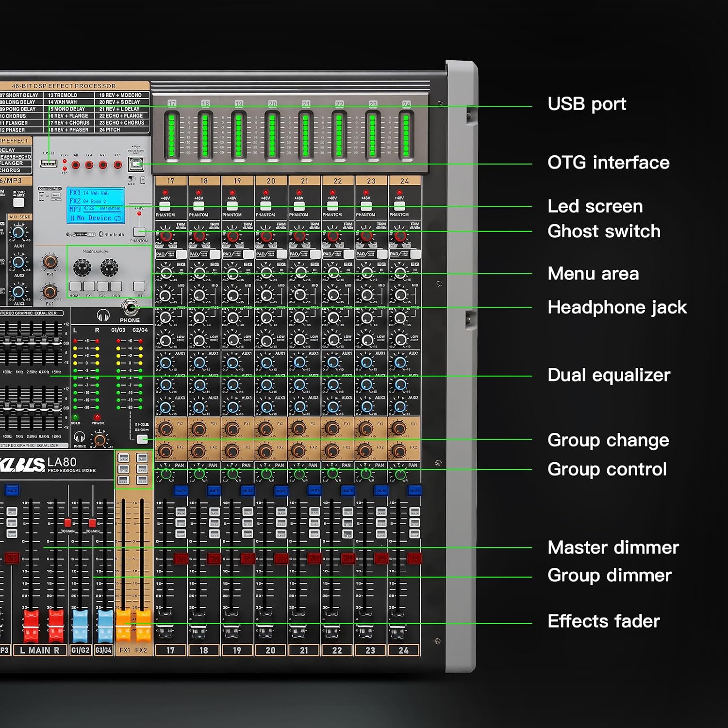Toggle the PAD switch on channel 23
The width and height of the screenshot is (728, 728).
click(x=382, y=254)
